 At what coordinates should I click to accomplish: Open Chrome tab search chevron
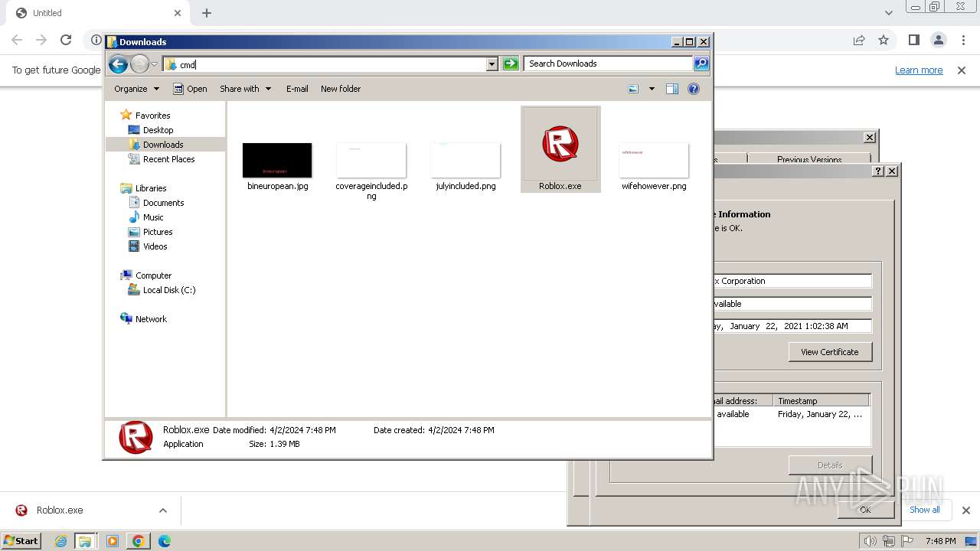pos(888,13)
